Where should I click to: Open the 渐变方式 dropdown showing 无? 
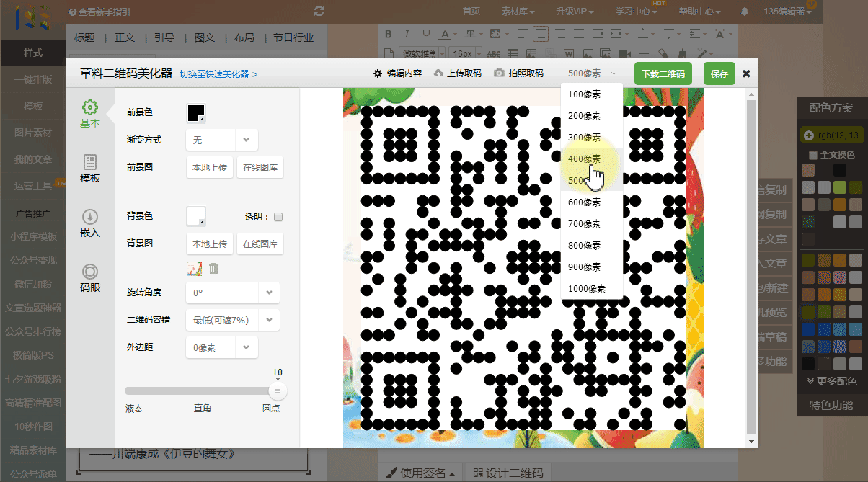point(221,140)
